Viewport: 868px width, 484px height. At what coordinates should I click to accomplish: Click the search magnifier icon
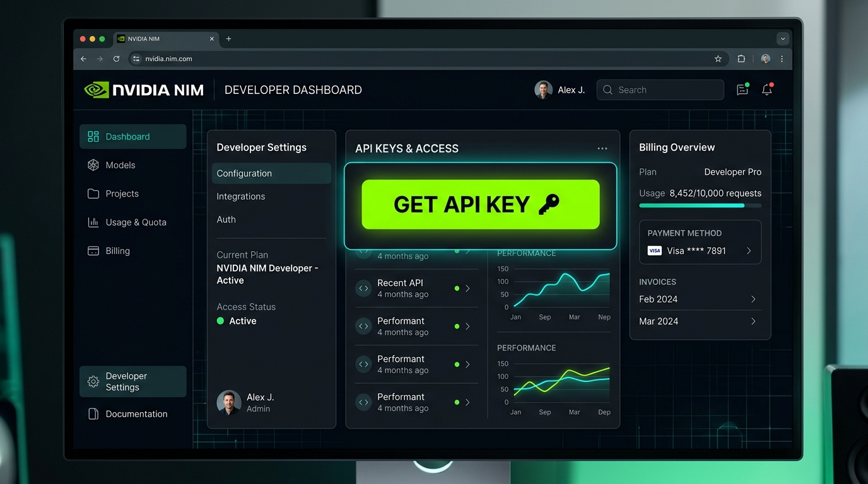[607, 90]
